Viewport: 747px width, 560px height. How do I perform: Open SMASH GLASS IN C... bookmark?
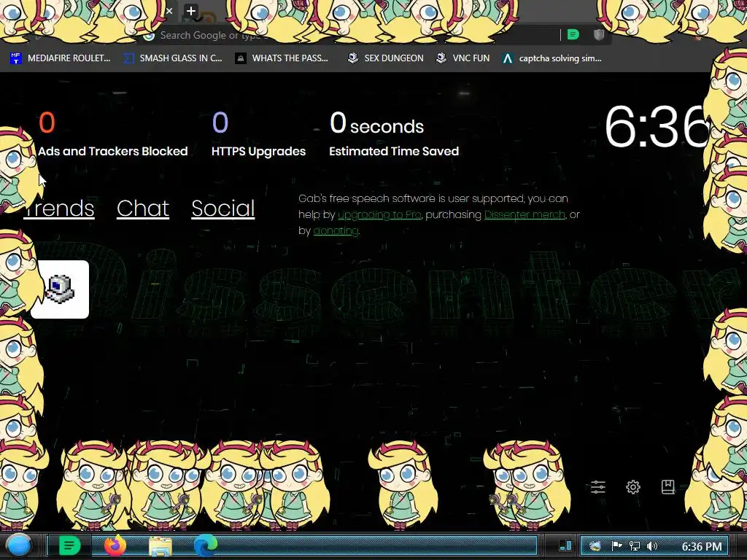(172, 58)
